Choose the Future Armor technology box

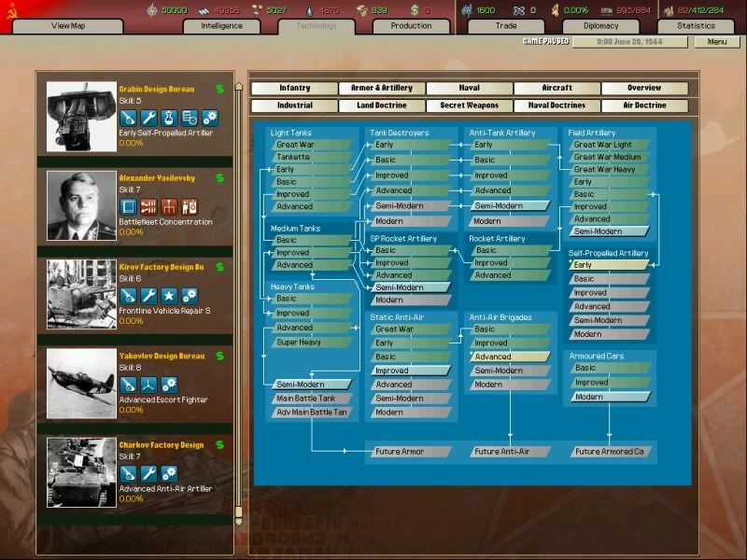pos(407,452)
